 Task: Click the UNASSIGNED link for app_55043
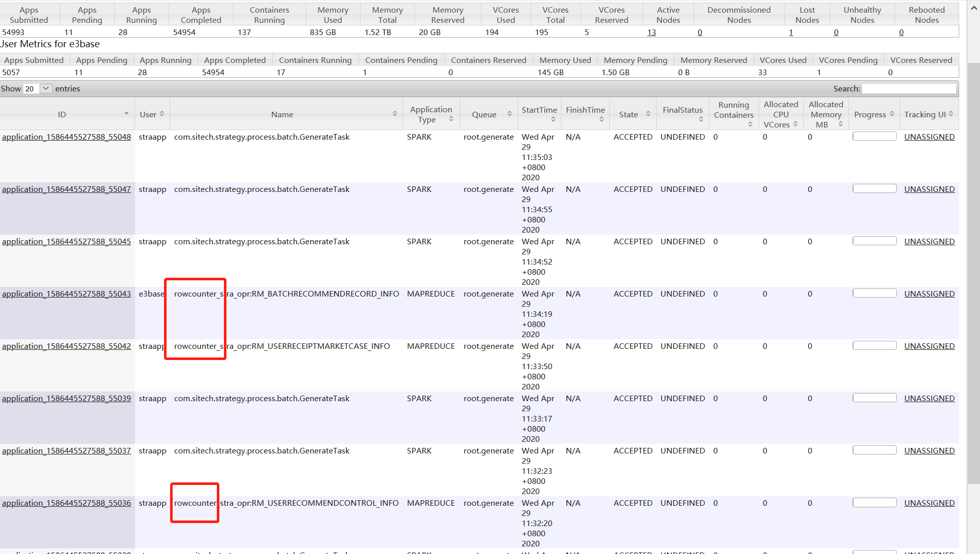[930, 293]
